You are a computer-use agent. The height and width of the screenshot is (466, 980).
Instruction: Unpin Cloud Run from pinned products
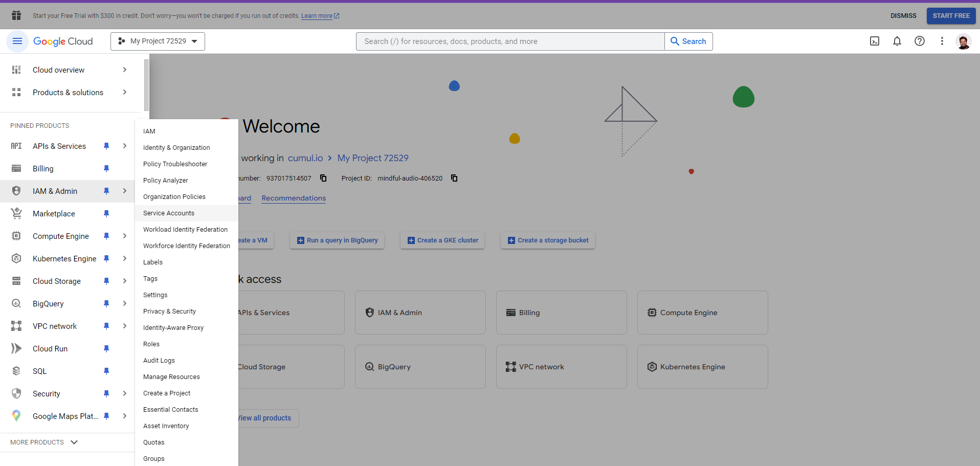(x=106, y=349)
